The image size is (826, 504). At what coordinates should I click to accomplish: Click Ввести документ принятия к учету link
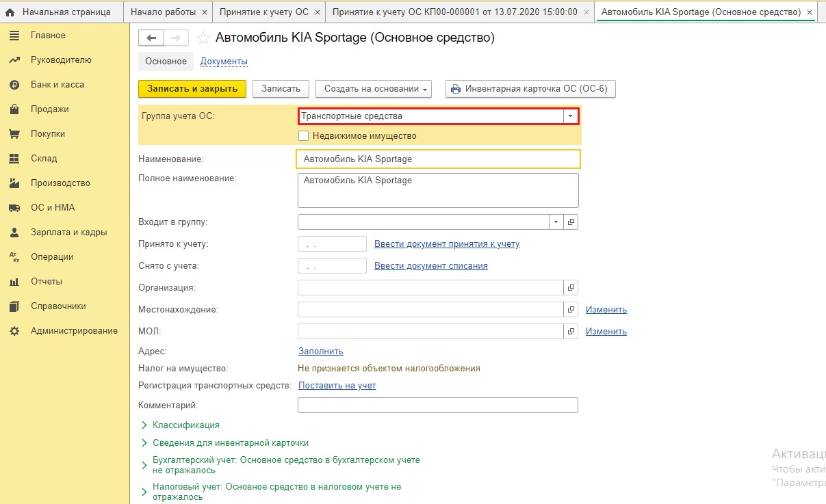pyautogui.click(x=447, y=244)
